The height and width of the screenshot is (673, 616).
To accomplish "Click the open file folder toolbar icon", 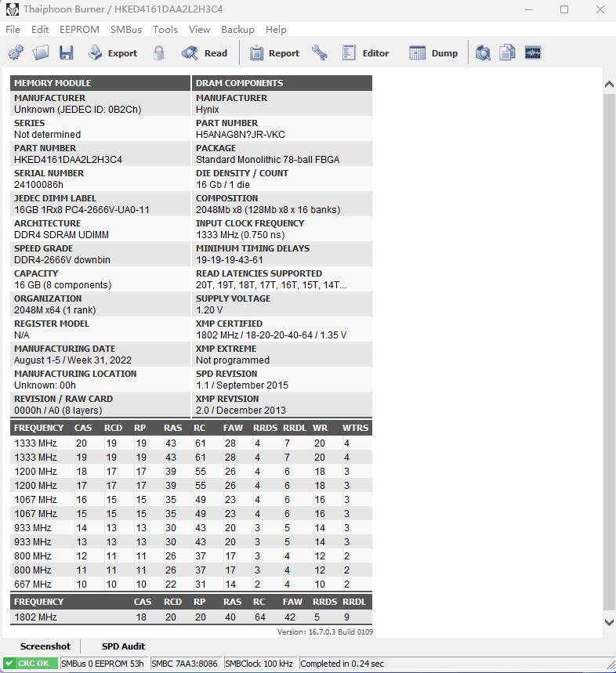I will pos(41,52).
